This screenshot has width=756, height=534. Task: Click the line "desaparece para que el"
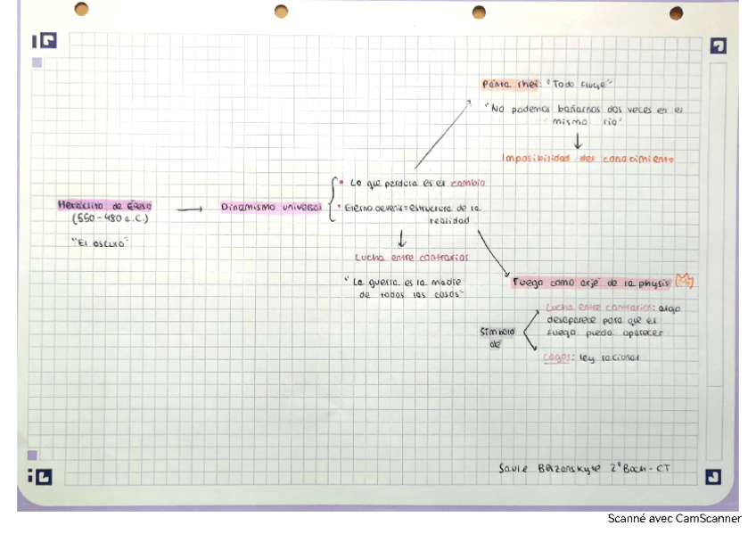coord(601,320)
